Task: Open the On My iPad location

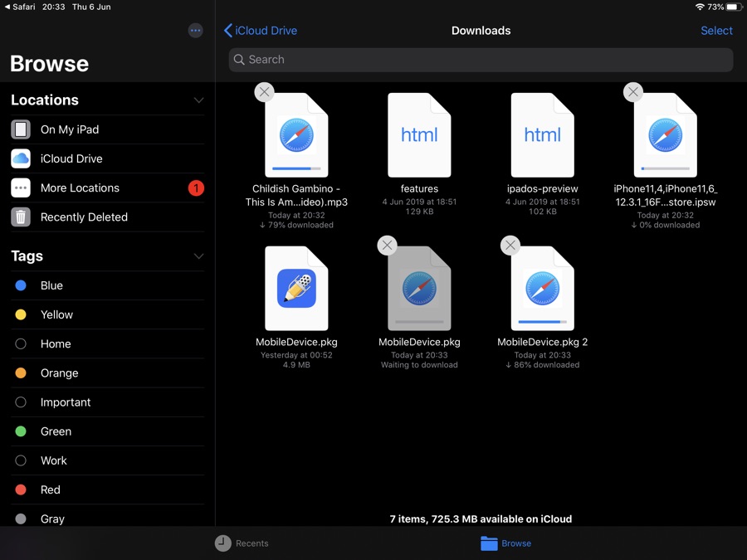Action: [108, 129]
